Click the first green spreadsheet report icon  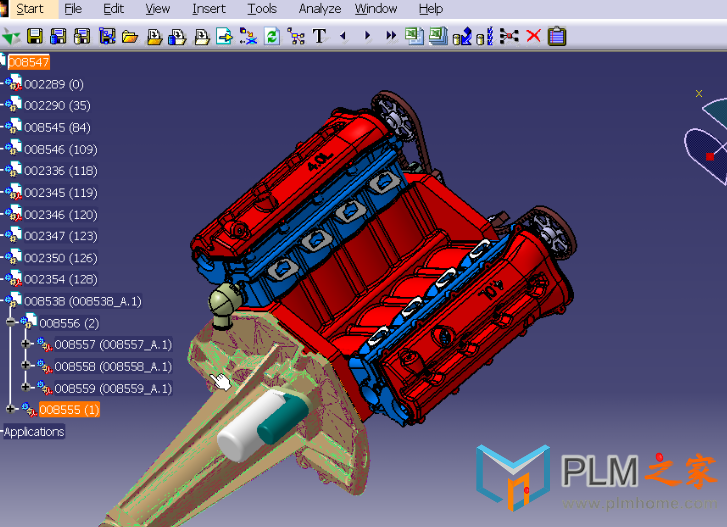pos(414,36)
